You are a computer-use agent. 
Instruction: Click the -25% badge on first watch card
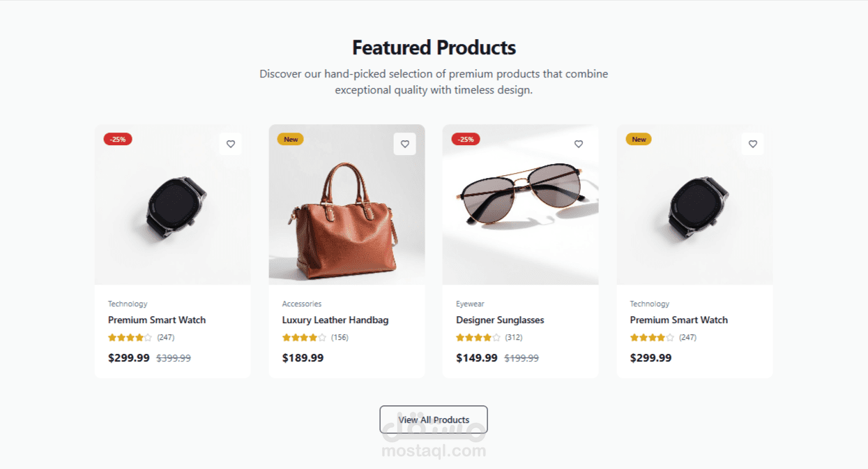[118, 139]
